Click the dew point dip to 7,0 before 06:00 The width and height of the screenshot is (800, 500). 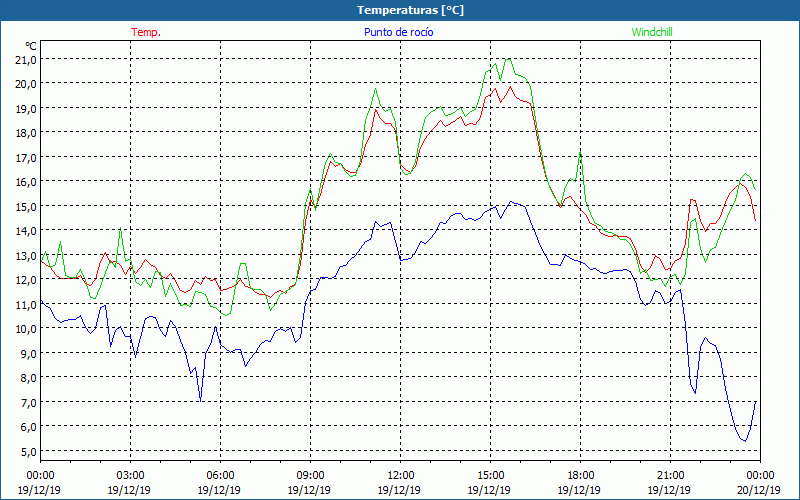tap(201, 401)
